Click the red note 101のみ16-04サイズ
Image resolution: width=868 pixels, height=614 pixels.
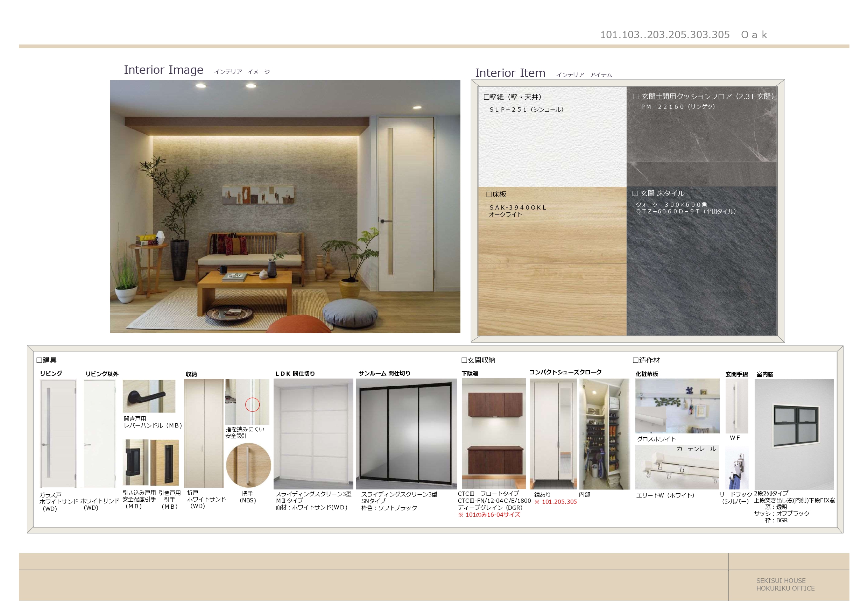coord(489,515)
